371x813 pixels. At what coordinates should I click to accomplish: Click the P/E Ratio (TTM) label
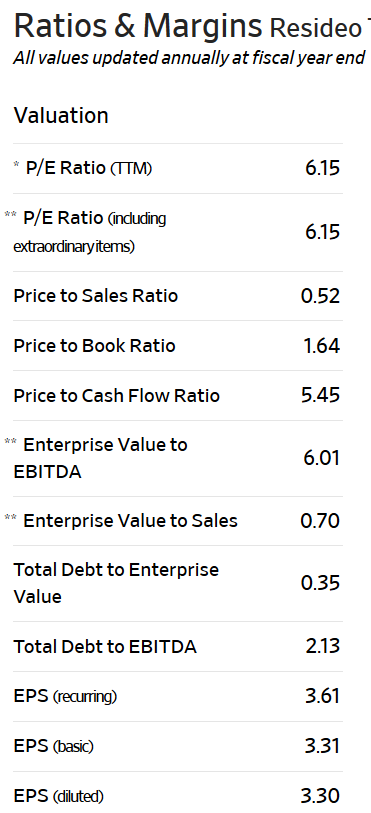coord(89,168)
